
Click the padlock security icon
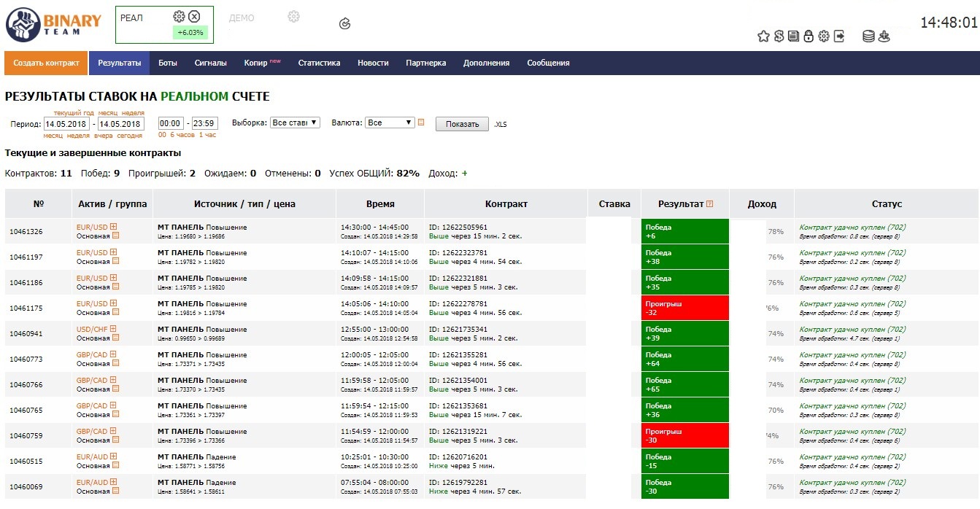coord(809,36)
